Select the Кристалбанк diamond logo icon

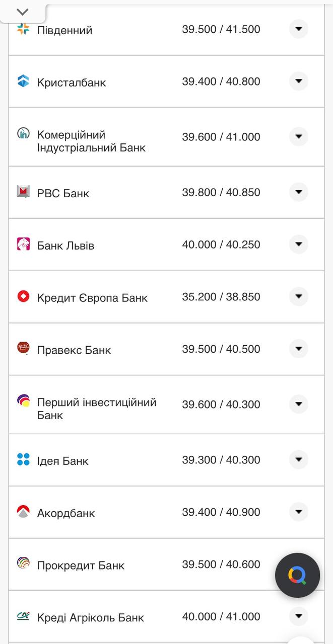coord(22,82)
